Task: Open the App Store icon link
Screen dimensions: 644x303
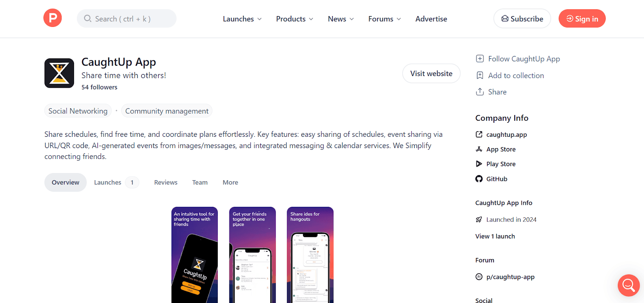Action: (479, 149)
